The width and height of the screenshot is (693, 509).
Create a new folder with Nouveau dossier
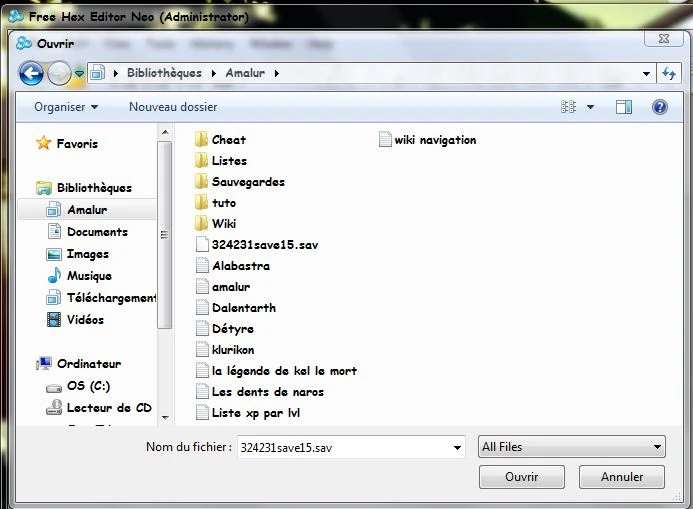173,107
